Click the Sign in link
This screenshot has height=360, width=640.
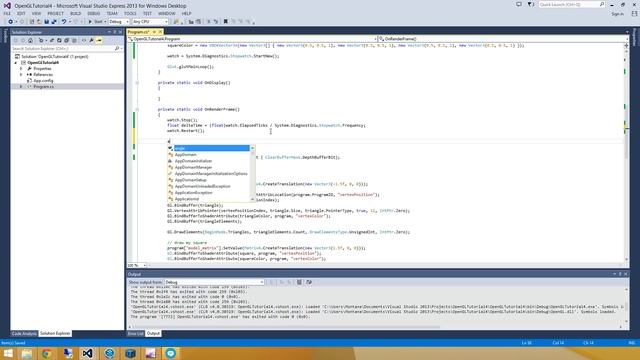(617, 14)
